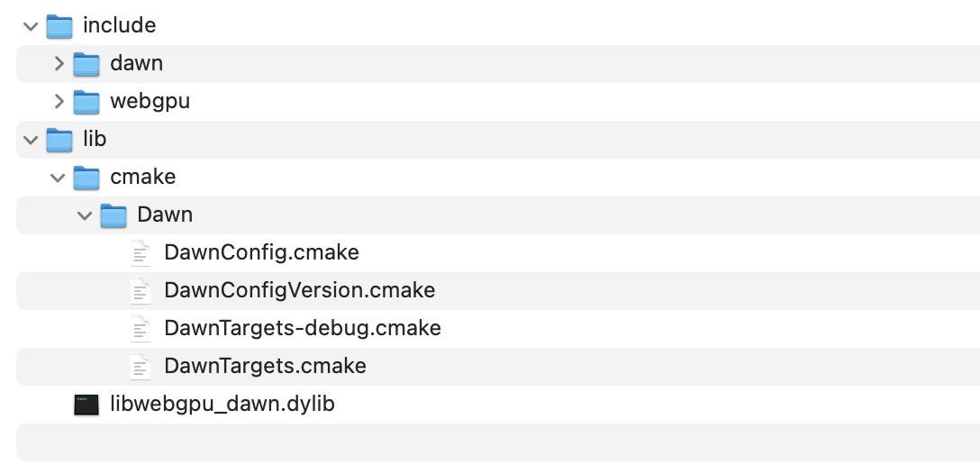Screen dimensions: 980x474
Task: Collapse the include folder
Action: click(x=32, y=26)
